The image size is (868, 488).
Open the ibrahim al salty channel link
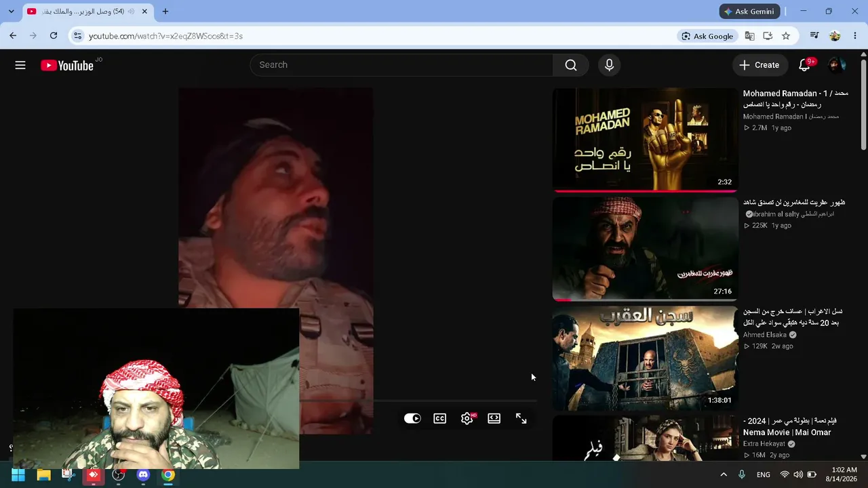click(790, 214)
